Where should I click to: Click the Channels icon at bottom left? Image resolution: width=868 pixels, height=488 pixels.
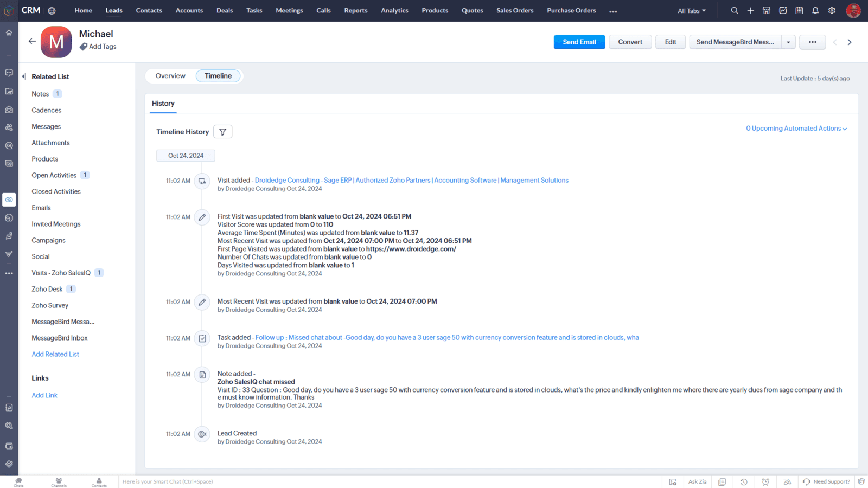[59, 482]
